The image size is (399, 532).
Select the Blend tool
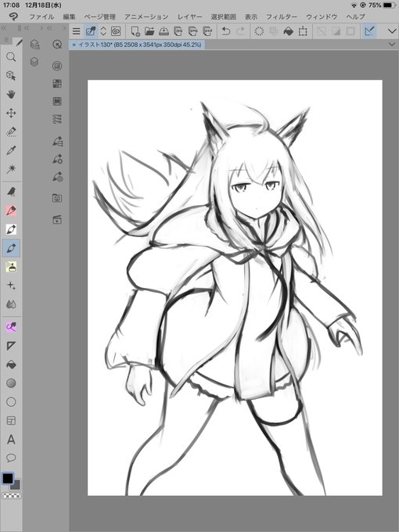click(x=11, y=304)
